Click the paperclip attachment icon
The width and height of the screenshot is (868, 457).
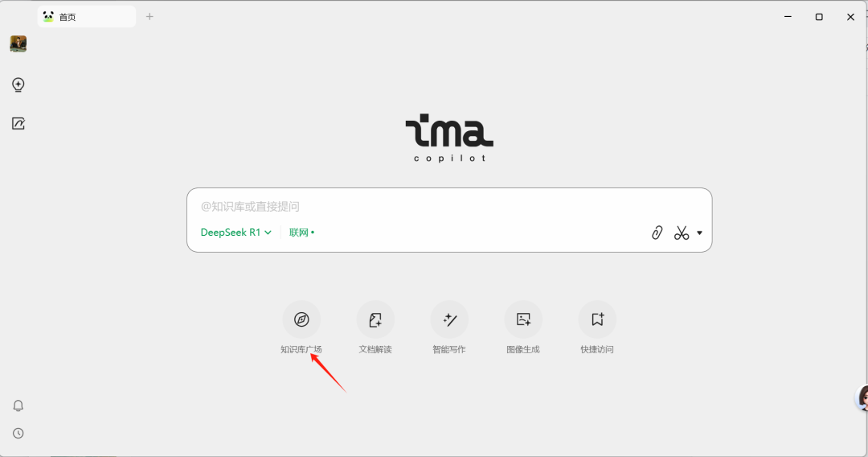click(657, 233)
